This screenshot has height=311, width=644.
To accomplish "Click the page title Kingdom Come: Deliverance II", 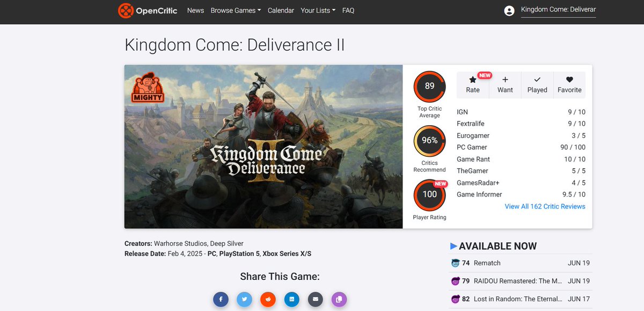I will coord(235,45).
